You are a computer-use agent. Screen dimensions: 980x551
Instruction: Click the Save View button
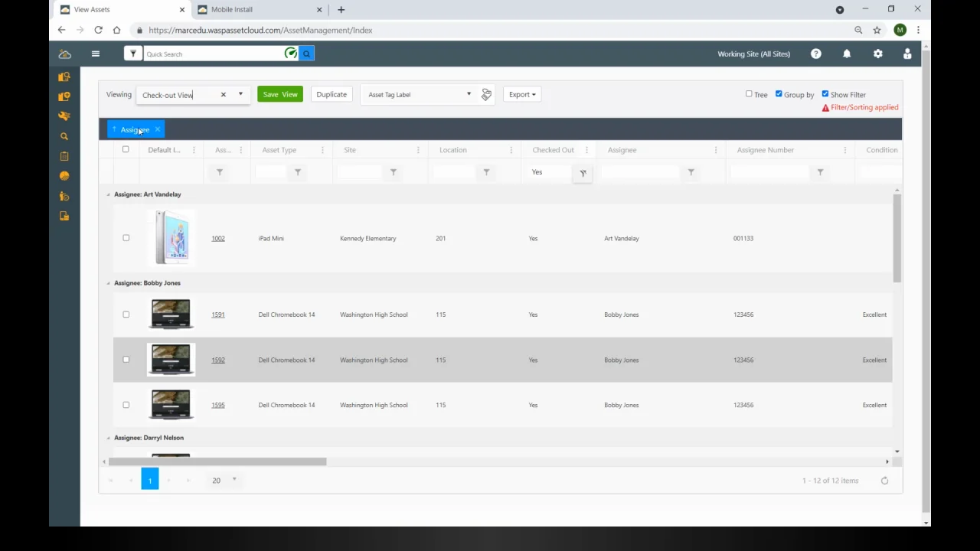280,95
